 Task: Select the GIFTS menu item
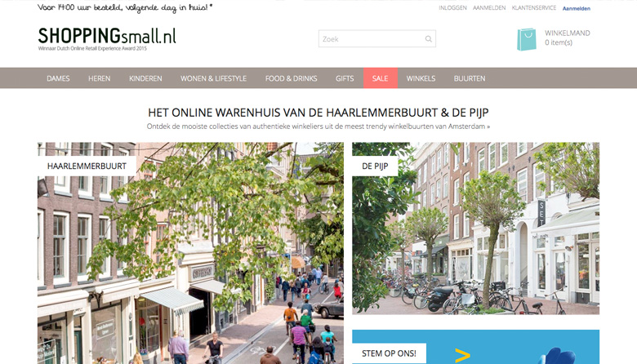click(x=345, y=78)
